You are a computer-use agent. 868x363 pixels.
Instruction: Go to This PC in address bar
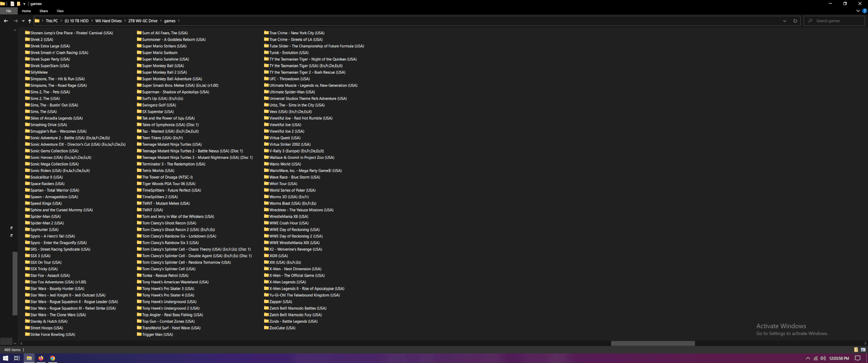click(x=52, y=21)
